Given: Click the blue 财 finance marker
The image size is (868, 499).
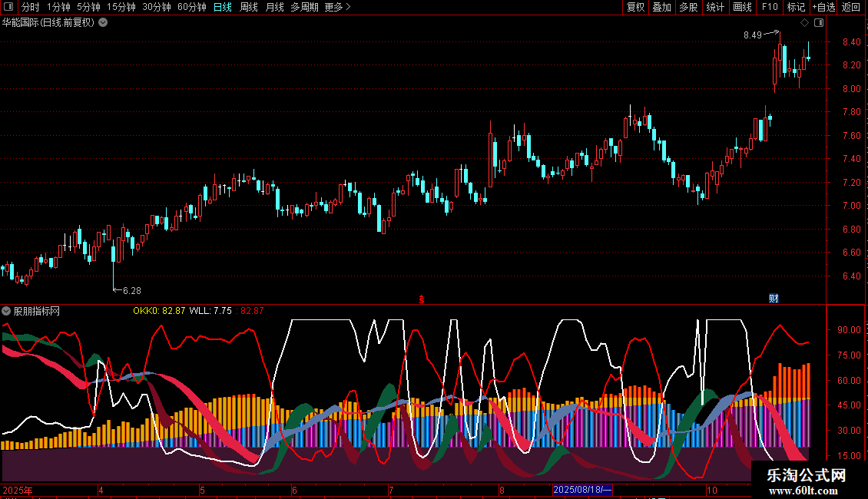Looking at the screenshot, I should tap(774, 299).
